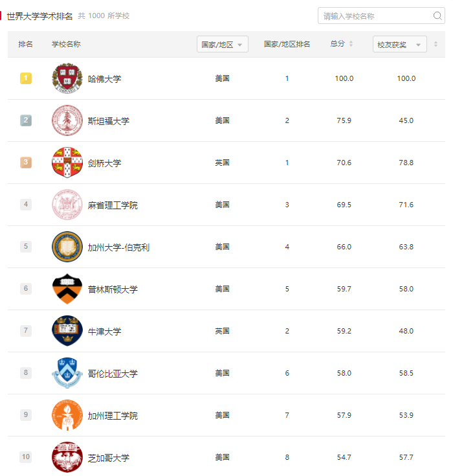This screenshot has height=476, width=453.
Task: Click the UC Berkeley seal logo
Action: [x=67, y=247]
